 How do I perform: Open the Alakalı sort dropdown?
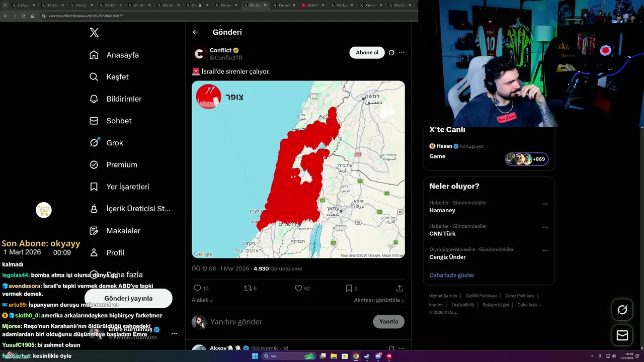point(202,300)
